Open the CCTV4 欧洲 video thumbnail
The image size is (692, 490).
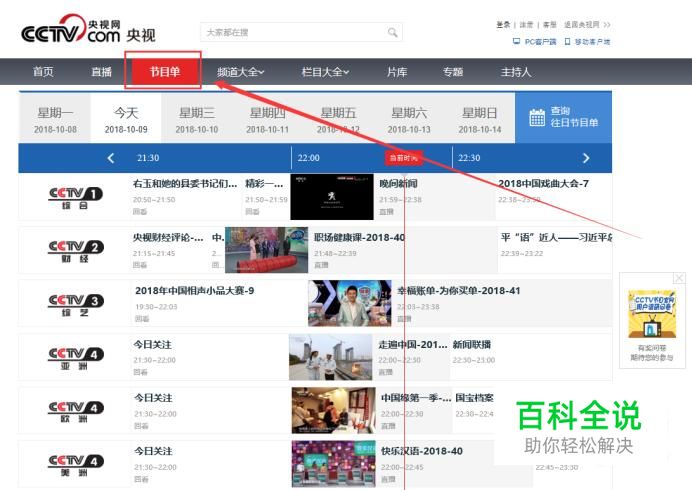(333, 411)
